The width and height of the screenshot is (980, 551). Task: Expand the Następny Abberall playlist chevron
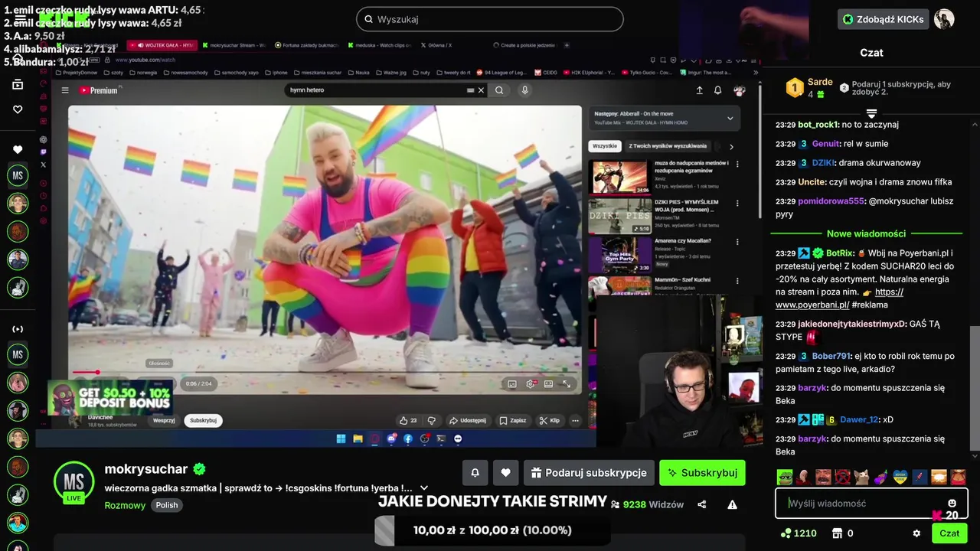[730, 118]
